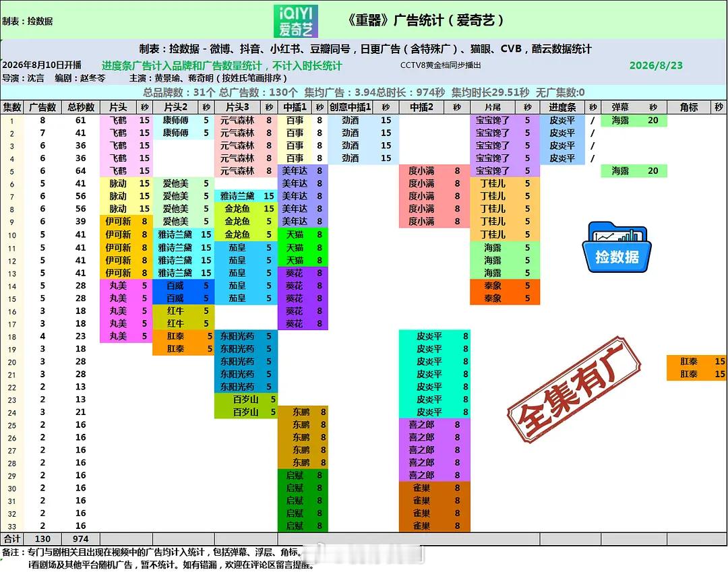Select 进度条 皮炎平 cell in episode 3 row
Image resolution: width=728 pixels, height=572 pixels.
coord(562,146)
